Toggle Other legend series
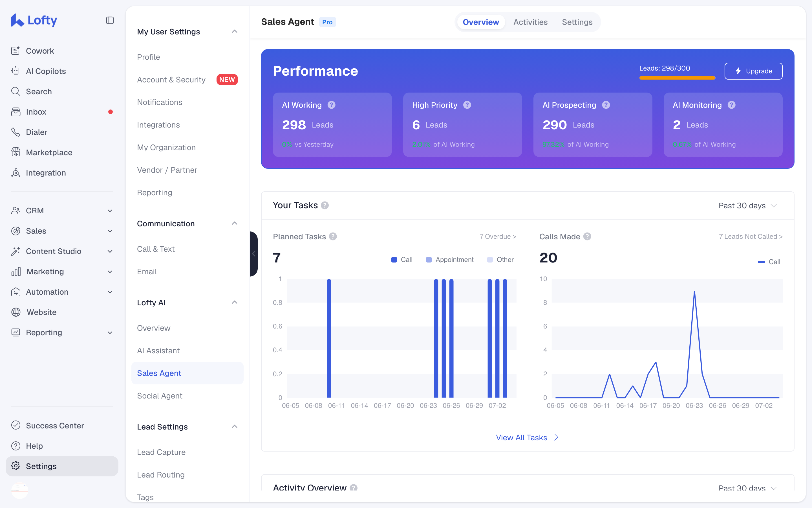This screenshot has width=812, height=508. 500,260
